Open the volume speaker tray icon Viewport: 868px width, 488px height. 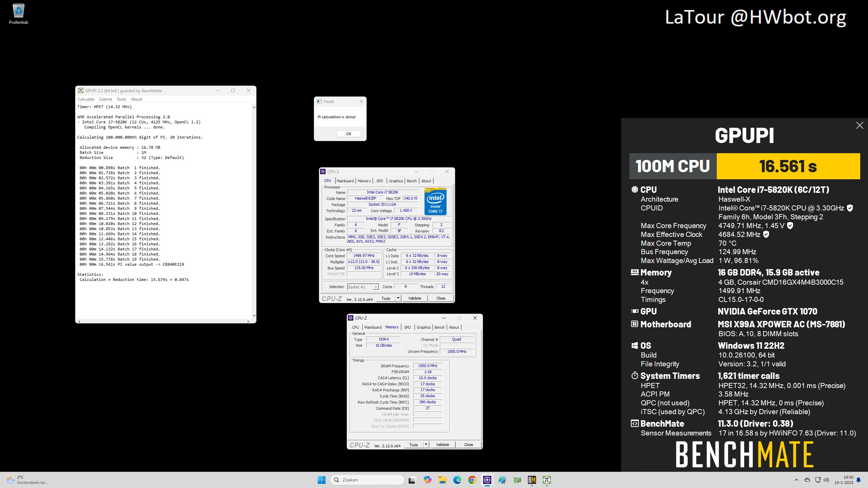(826, 480)
